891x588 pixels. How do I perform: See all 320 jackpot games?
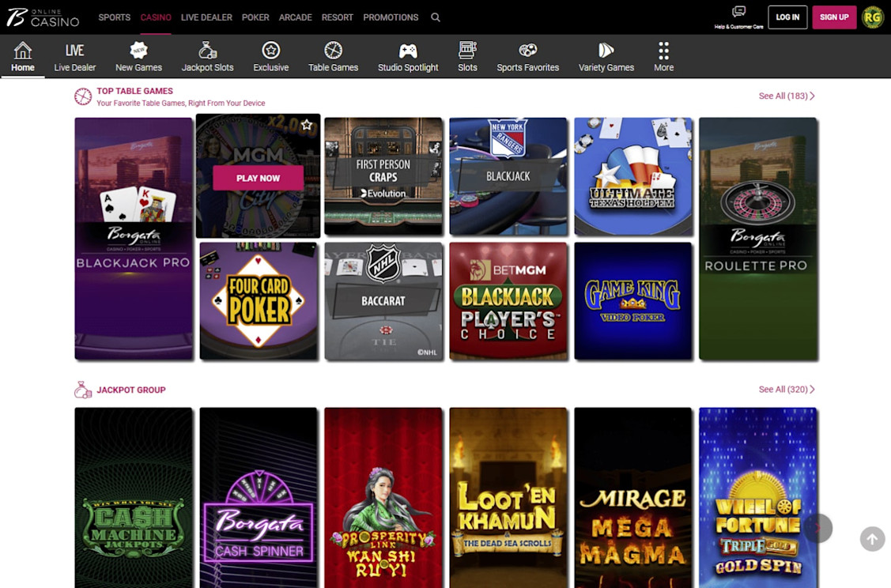tap(787, 389)
